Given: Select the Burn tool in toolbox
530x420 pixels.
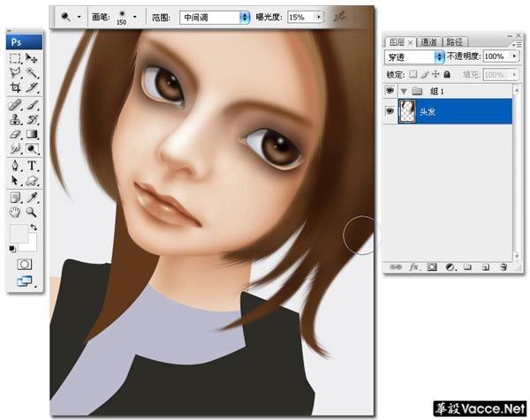Looking at the screenshot, I should point(32,148).
